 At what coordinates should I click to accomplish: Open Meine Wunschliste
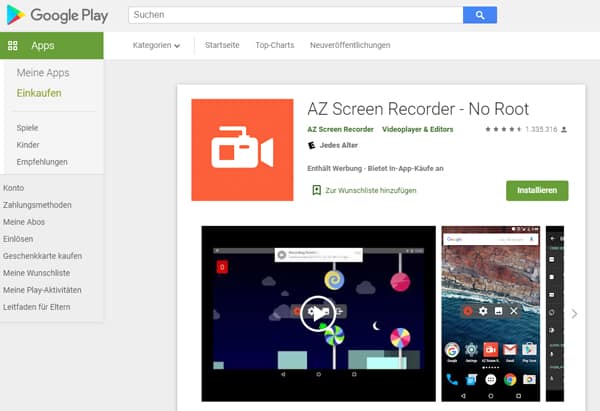[37, 273]
